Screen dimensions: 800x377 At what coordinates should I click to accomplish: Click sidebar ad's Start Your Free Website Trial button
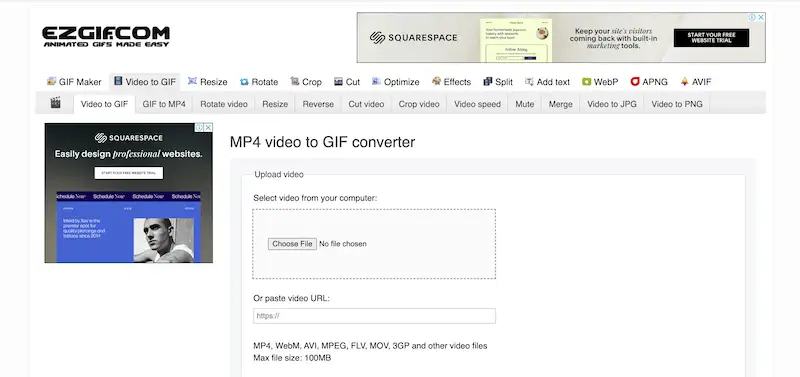point(129,173)
